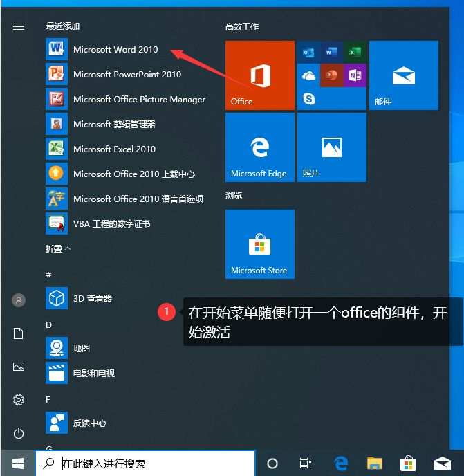Open Pictures folder from Start sidebar
The width and height of the screenshot is (464, 476).
19,367
